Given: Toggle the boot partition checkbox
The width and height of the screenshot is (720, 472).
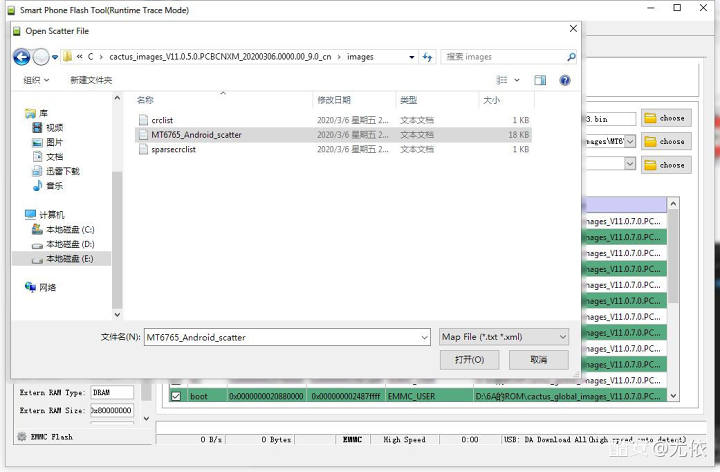Looking at the screenshot, I should coord(176,396).
